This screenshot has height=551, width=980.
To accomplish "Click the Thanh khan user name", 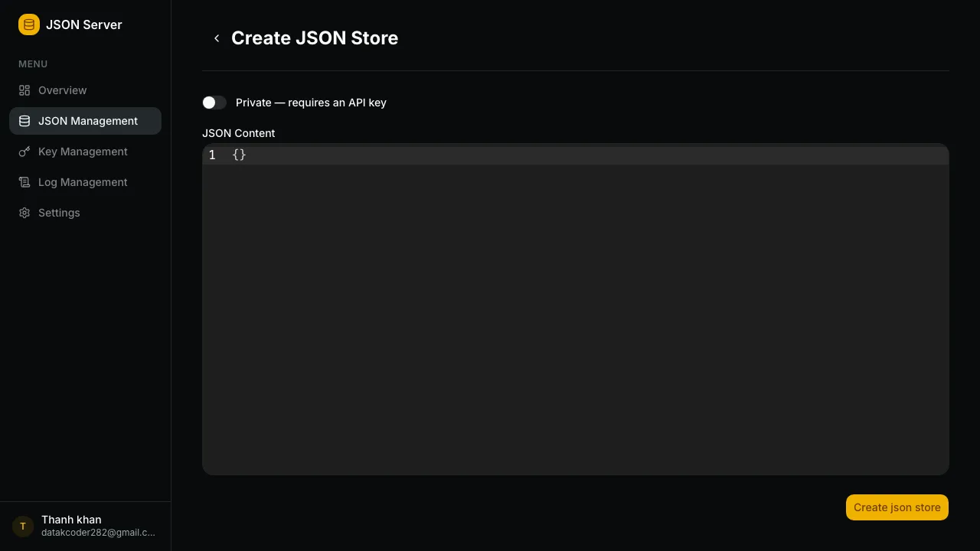I will tap(71, 520).
